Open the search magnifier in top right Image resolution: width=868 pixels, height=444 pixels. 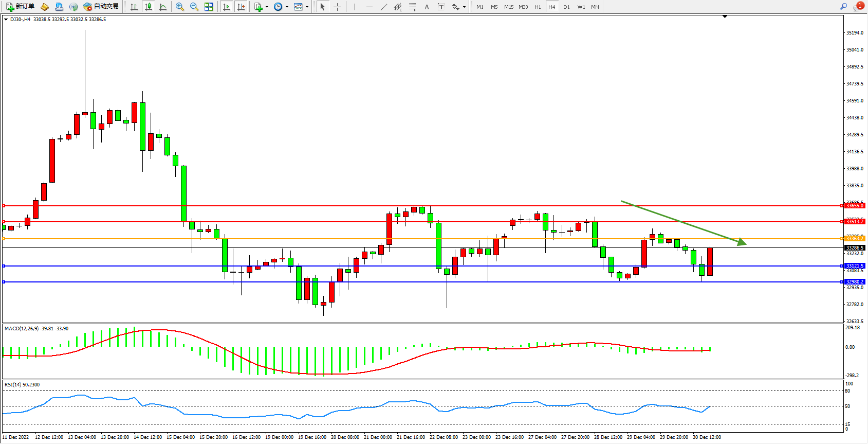pos(843,7)
